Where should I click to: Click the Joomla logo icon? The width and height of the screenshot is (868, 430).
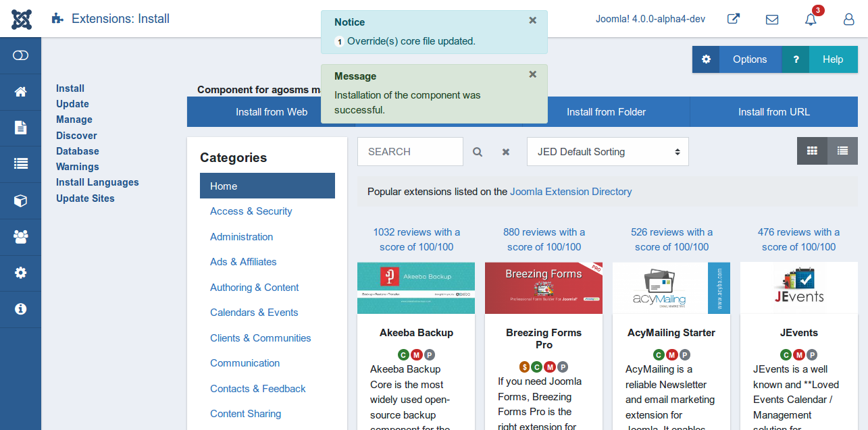(x=21, y=19)
